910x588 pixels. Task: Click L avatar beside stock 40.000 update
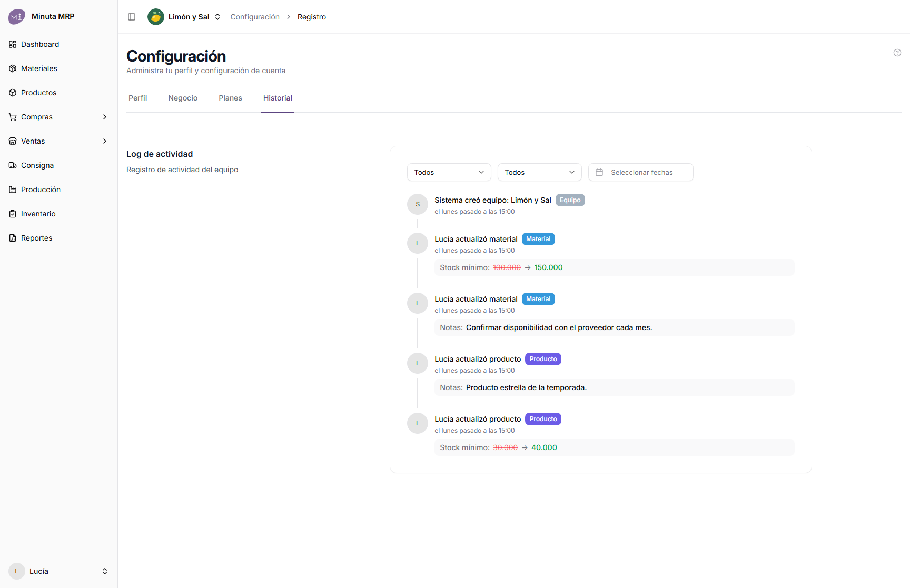(x=418, y=423)
